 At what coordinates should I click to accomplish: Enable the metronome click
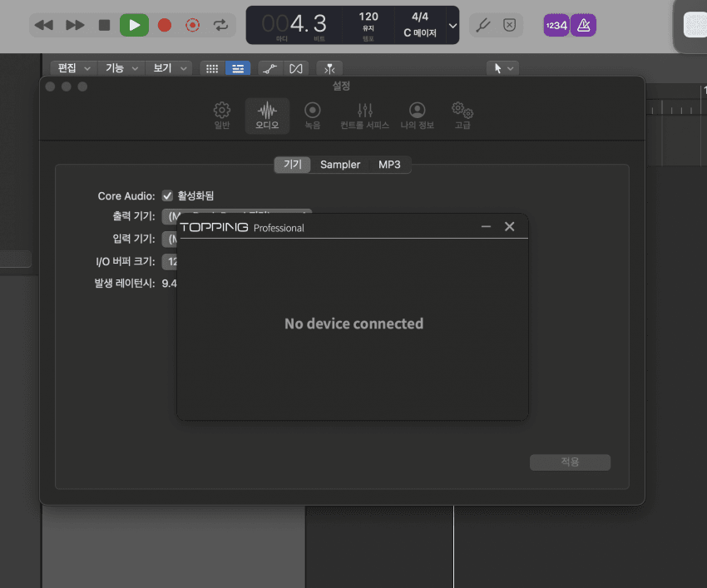point(584,26)
